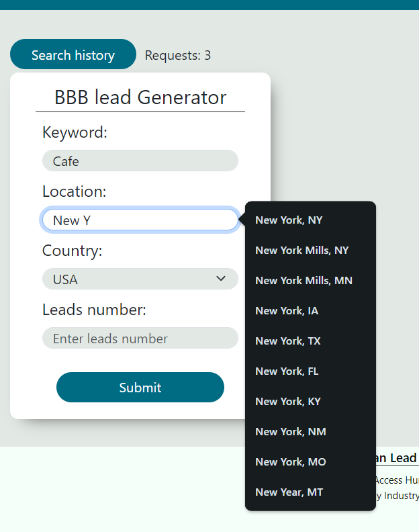The height and width of the screenshot is (532, 419).
Task: Click the Keyword label text
Action: tap(75, 132)
